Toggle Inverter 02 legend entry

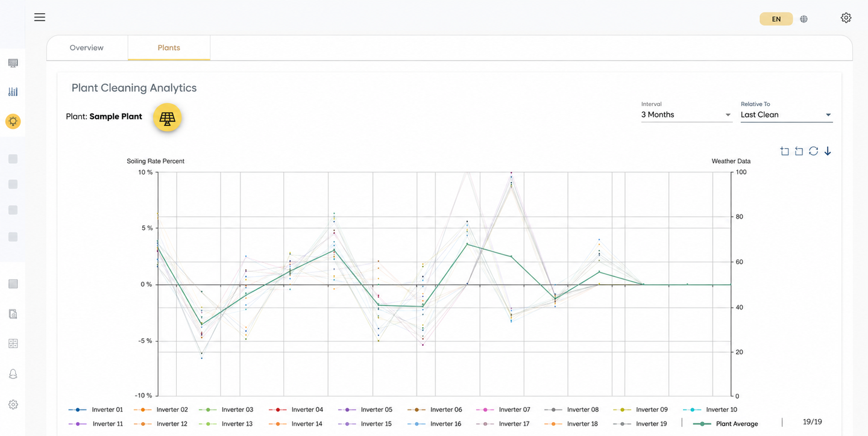(x=160, y=410)
